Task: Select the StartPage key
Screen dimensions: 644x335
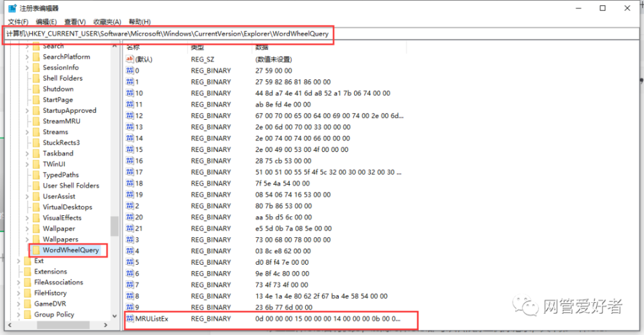Action: coord(57,99)
